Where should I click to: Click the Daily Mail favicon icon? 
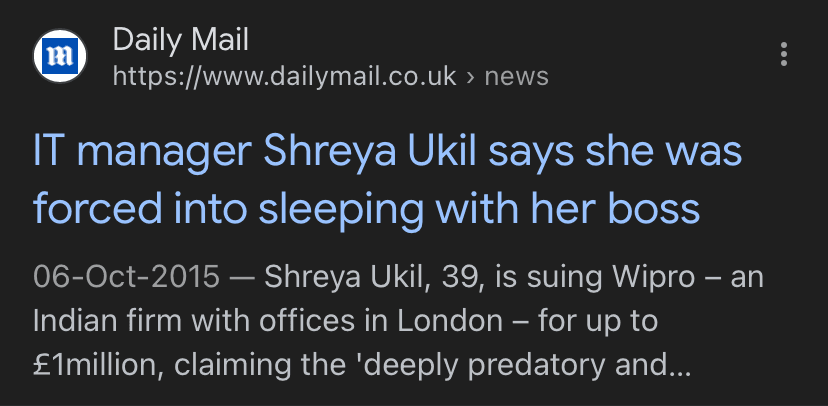pos(62,57)
